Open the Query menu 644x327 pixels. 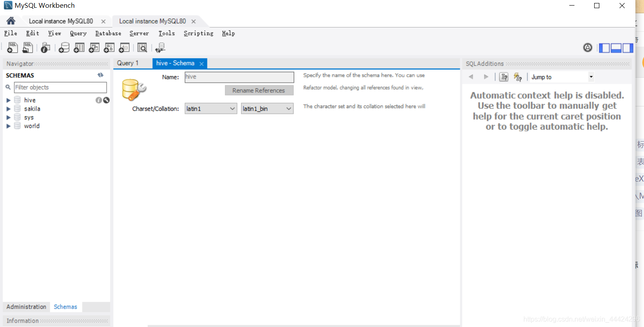(78, 33)
